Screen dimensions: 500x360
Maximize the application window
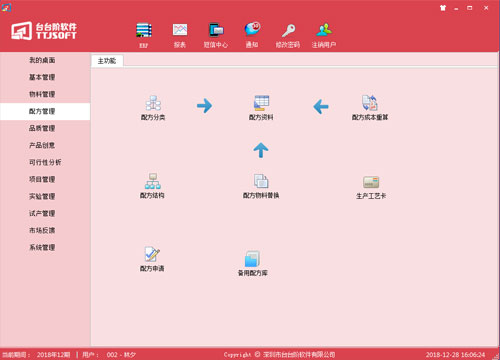[470, 8]
